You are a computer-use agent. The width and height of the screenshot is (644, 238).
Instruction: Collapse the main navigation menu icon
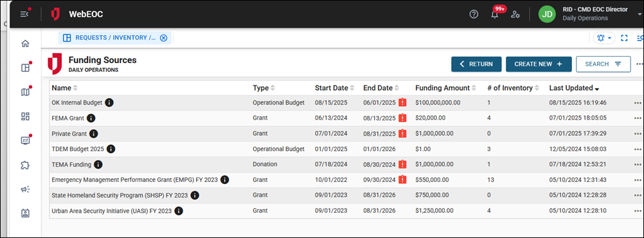pyautogui.click(x=25, y=14)
